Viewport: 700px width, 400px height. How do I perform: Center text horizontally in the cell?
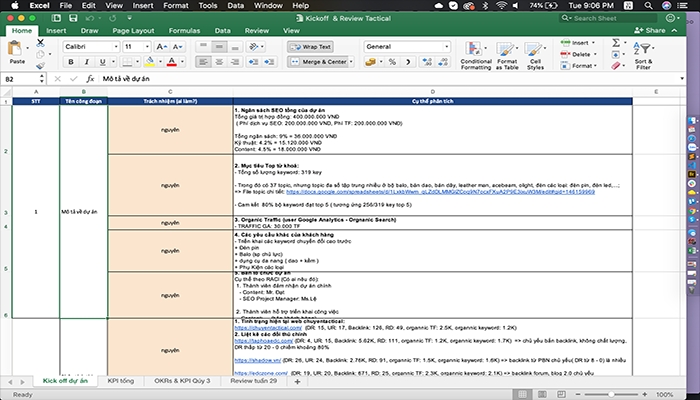219,62
